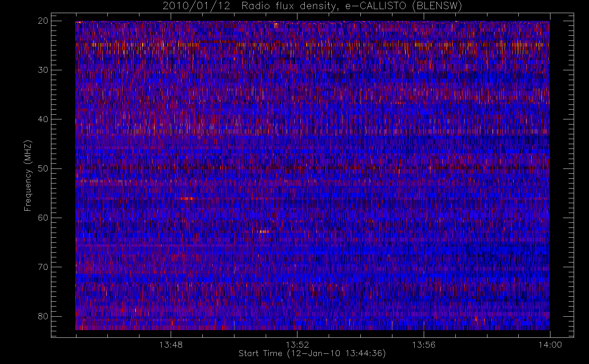This screenshot has height=364, width=589.
Task: Click the 40 frequency tick label
Action: [x=43, y=119]
